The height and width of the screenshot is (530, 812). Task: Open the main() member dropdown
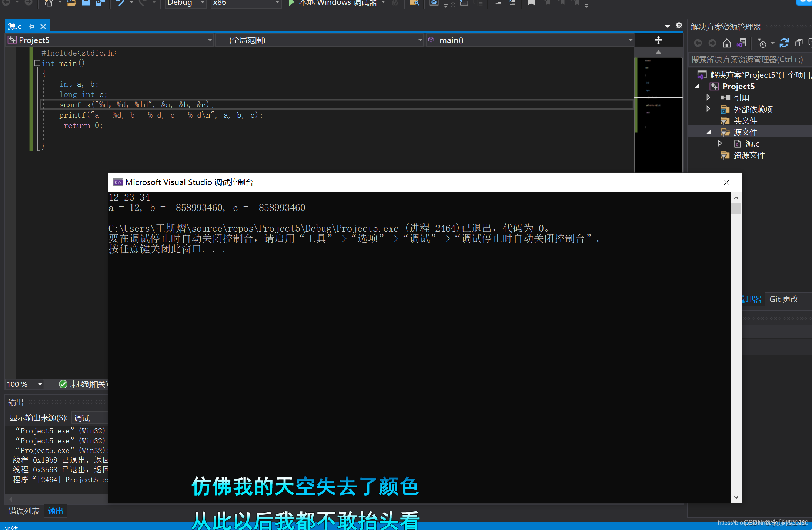pos(530,40)
